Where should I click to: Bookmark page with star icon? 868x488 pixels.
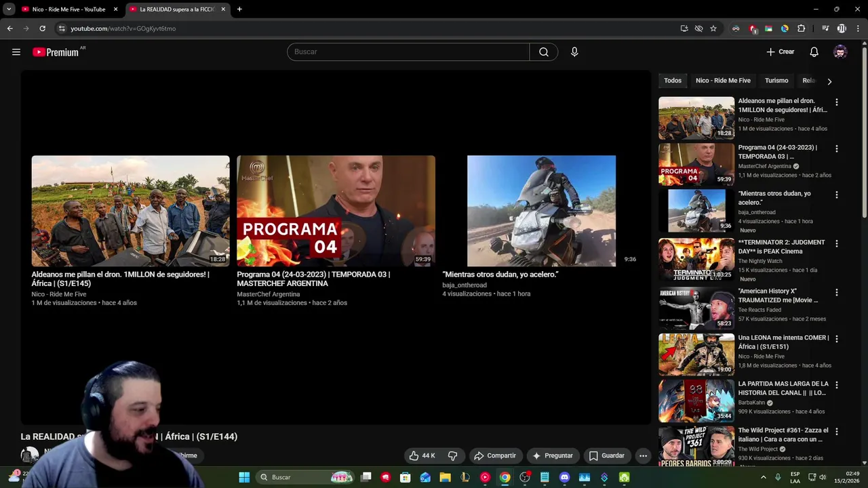tap(713, 28)
